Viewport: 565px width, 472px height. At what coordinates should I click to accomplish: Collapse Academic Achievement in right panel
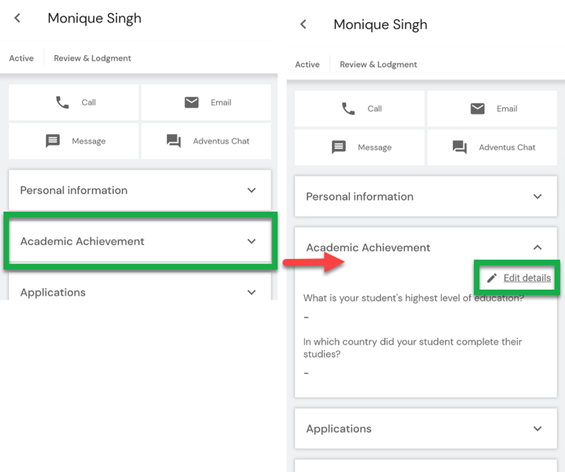[x=537, y=247]
